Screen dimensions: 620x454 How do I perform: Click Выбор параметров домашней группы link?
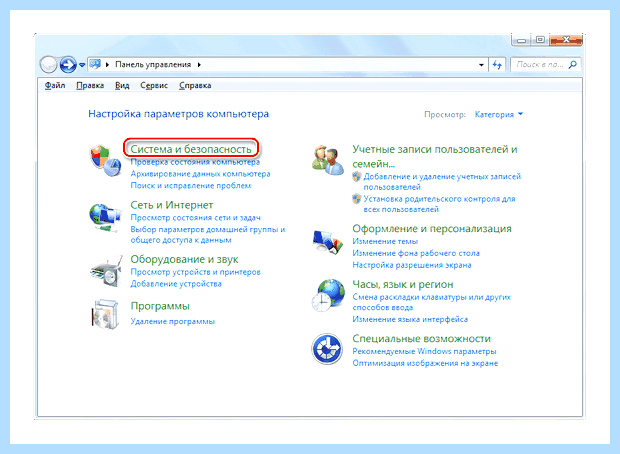(x=208, y=235)
